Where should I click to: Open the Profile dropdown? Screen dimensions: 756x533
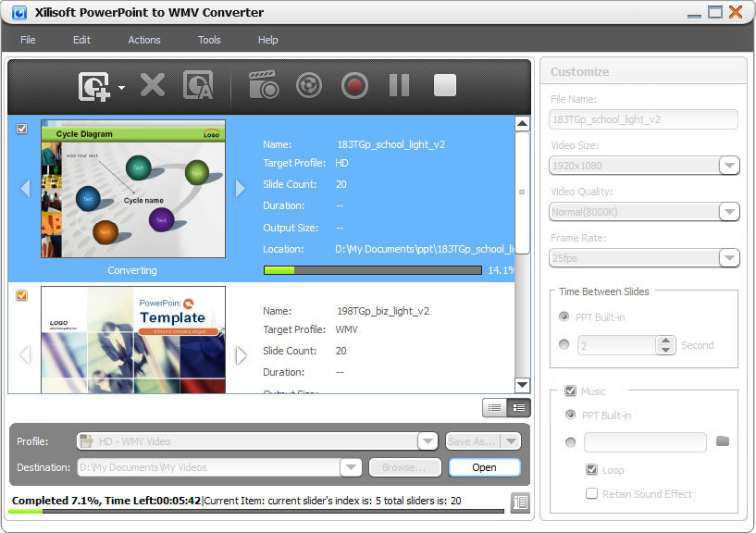[x=427, y=441]
